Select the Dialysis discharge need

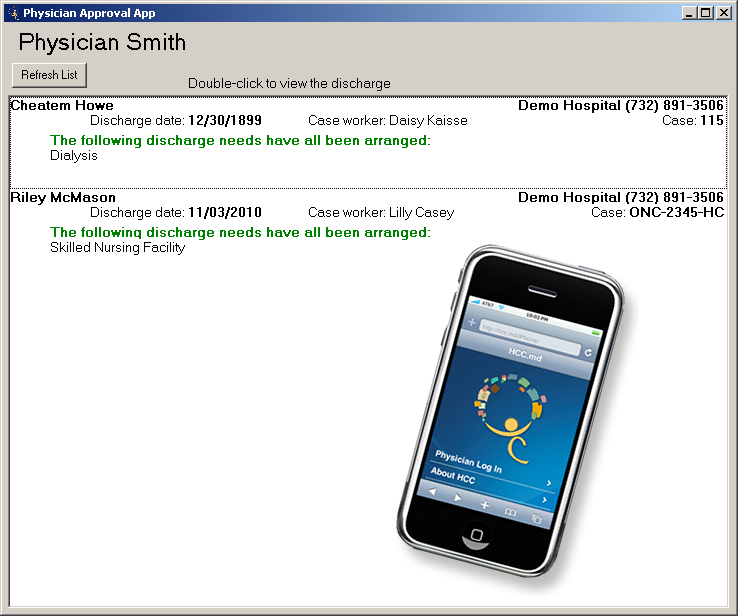74,156
